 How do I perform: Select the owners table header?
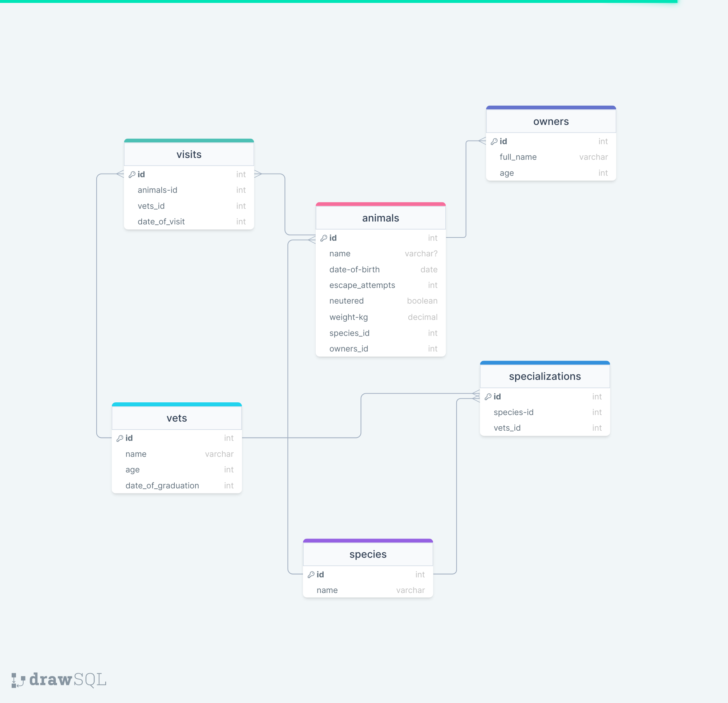pyautogui.click(x=550, y=121)
